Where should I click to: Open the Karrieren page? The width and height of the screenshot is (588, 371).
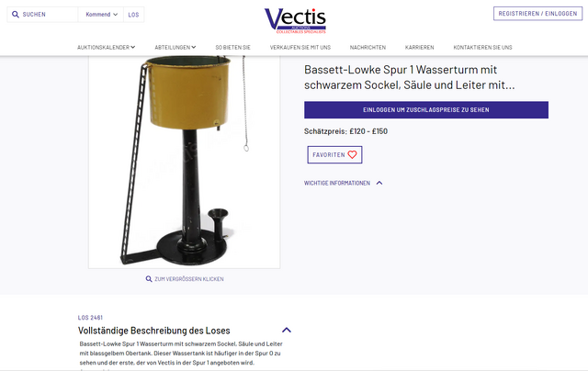[419, 47]
